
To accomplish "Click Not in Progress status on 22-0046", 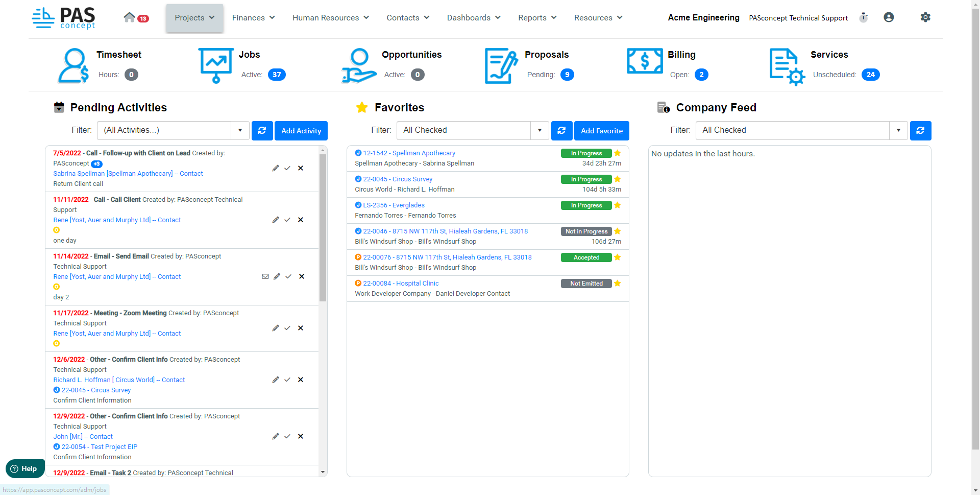I will point(586,231).
